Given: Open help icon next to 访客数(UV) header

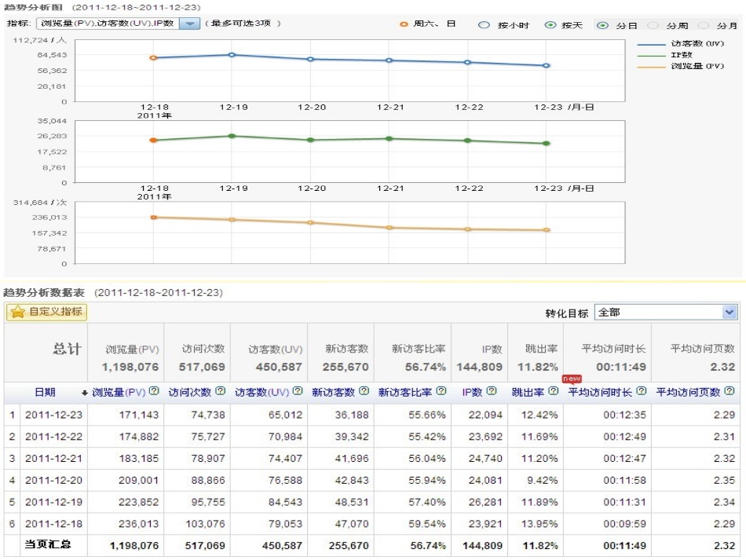Looking at the screenshot, I should tap(298, 391).
